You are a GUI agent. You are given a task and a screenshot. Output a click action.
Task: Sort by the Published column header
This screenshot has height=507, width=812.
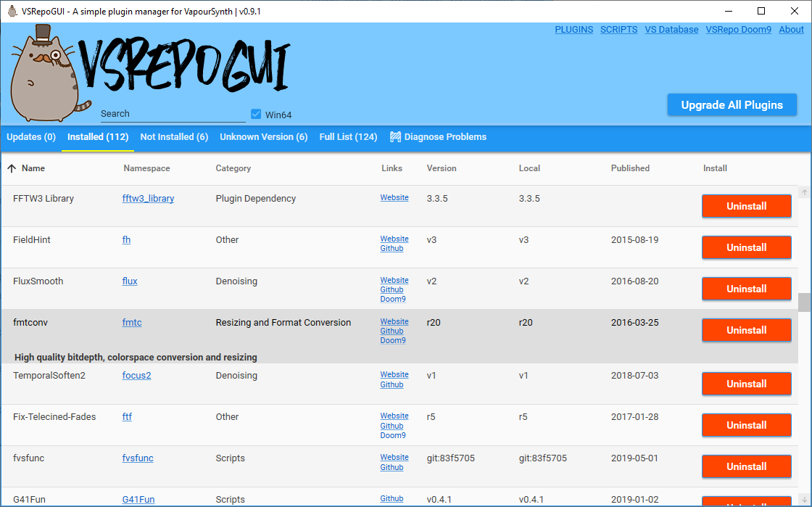pyautogui.click(x=630, y=168)
